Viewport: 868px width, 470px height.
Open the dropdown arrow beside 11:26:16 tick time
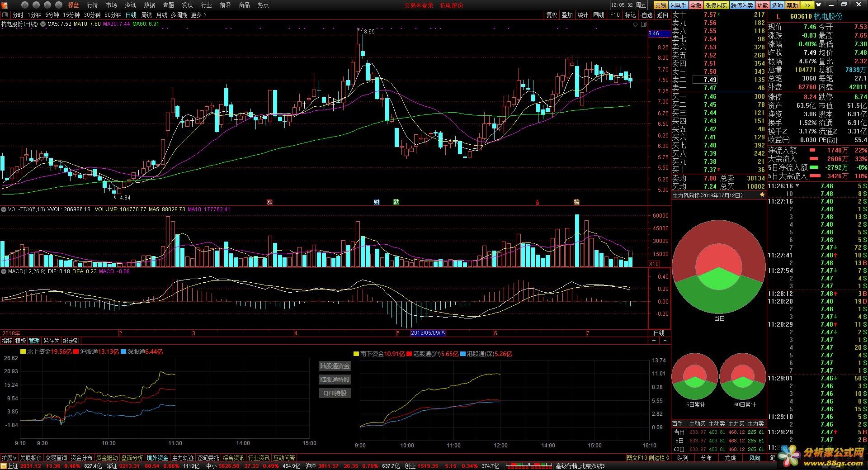(797, 186)
